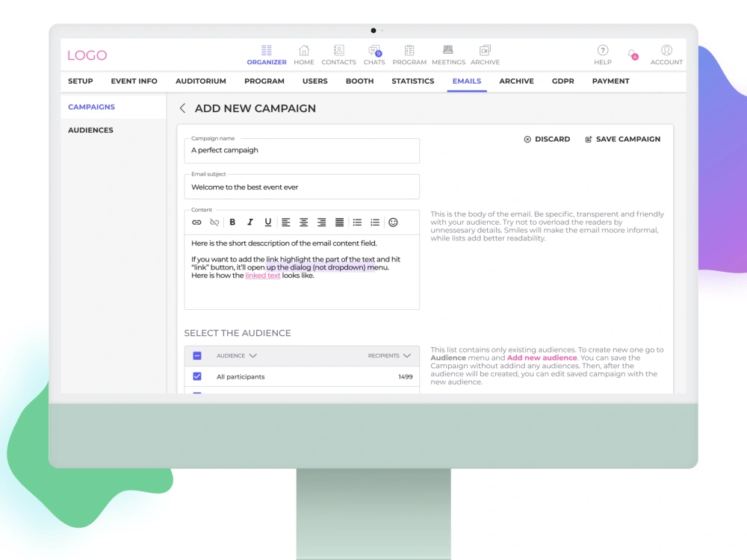The image size is (747, 560).
Task: Select CAMPAIGNS in the sidebar
Action: click(91, 107)
